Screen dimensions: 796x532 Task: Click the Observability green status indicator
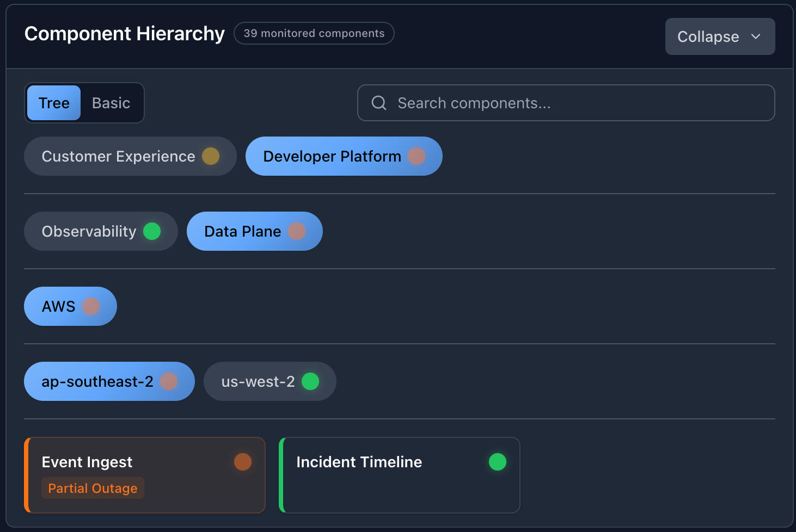pos(152,231)
